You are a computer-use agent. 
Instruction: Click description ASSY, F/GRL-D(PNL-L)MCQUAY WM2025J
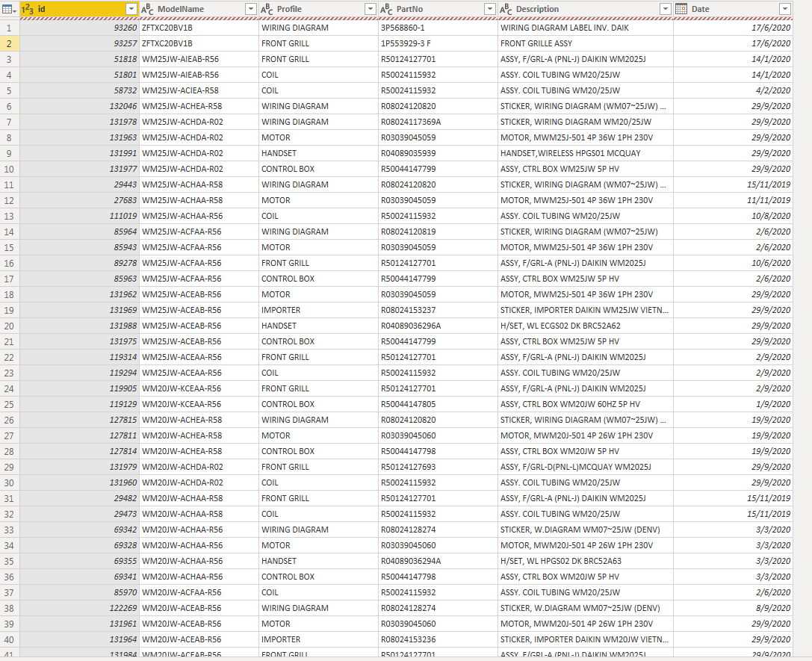pos(586,467)
